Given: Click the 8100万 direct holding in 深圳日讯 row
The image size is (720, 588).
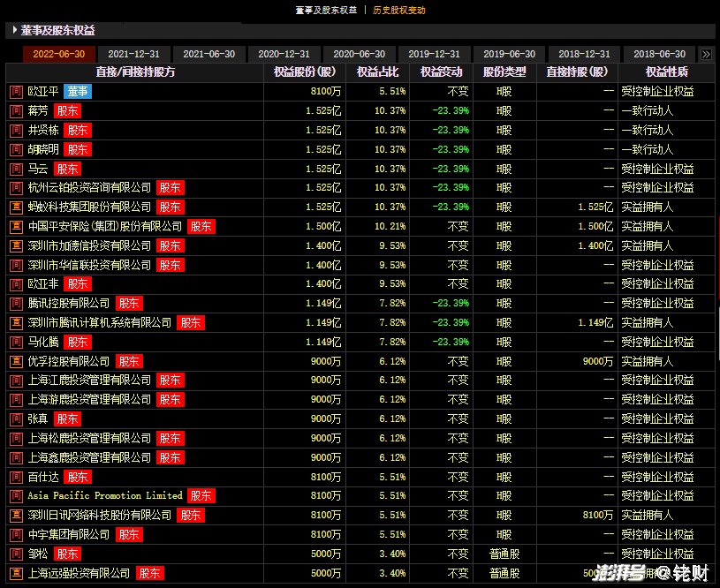Looking at the screenshot, I should [x=597, y=516].
